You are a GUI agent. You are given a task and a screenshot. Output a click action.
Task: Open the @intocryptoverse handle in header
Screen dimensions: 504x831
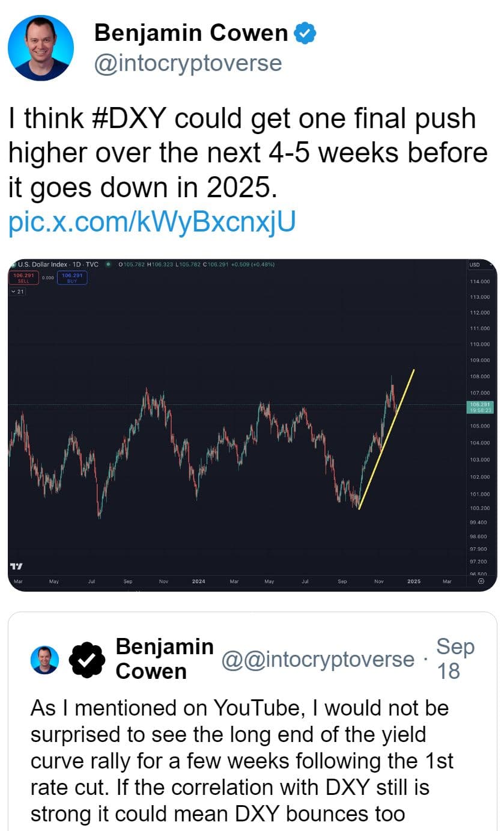[188, 62]
